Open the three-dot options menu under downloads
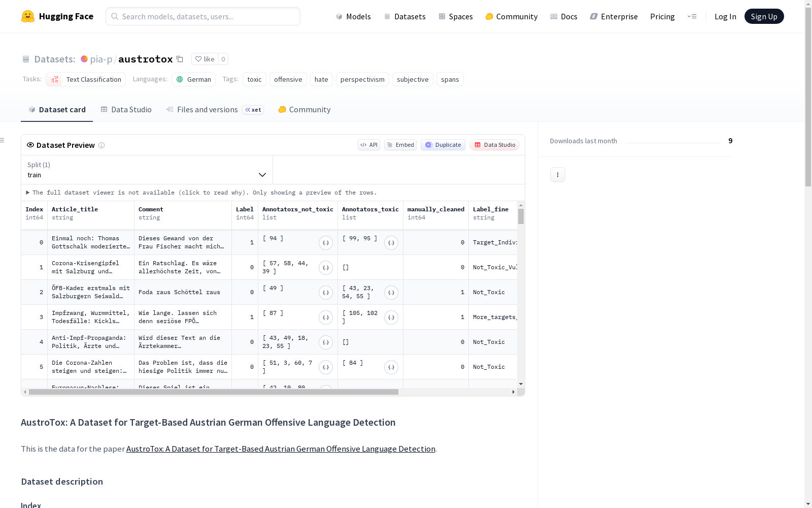812x508 pixels. click(558, 175)
